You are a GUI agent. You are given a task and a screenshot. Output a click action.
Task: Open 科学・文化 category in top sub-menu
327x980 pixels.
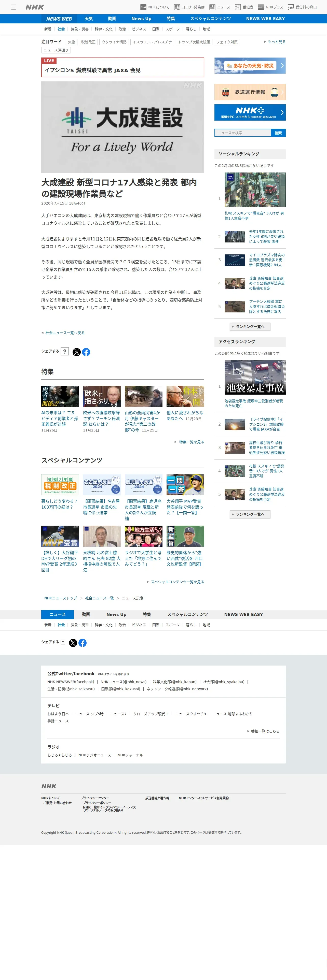click(104, 29)
